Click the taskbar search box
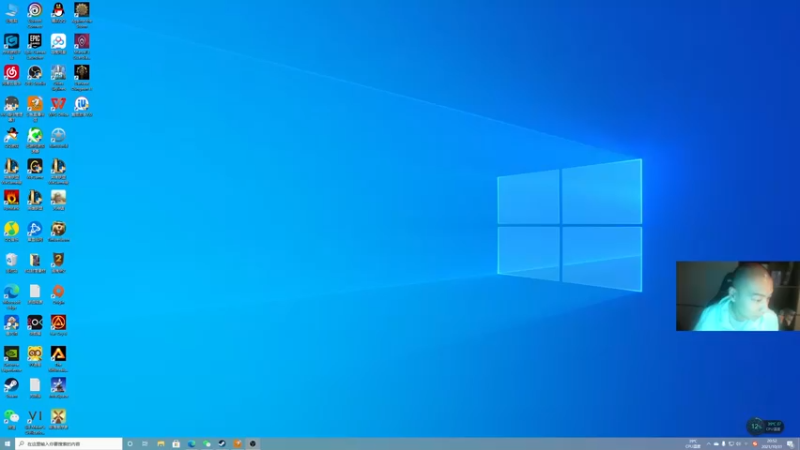 [69, 444]
